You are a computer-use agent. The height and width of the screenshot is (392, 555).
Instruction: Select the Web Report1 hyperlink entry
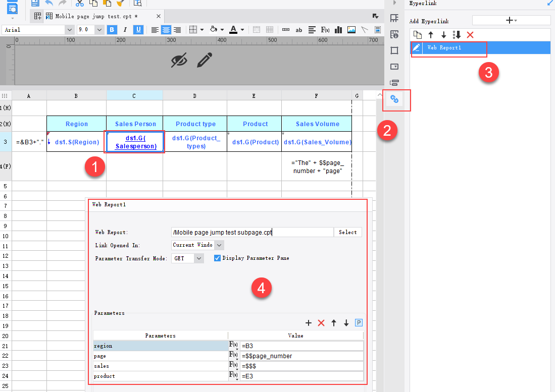[x=449, y=47]
